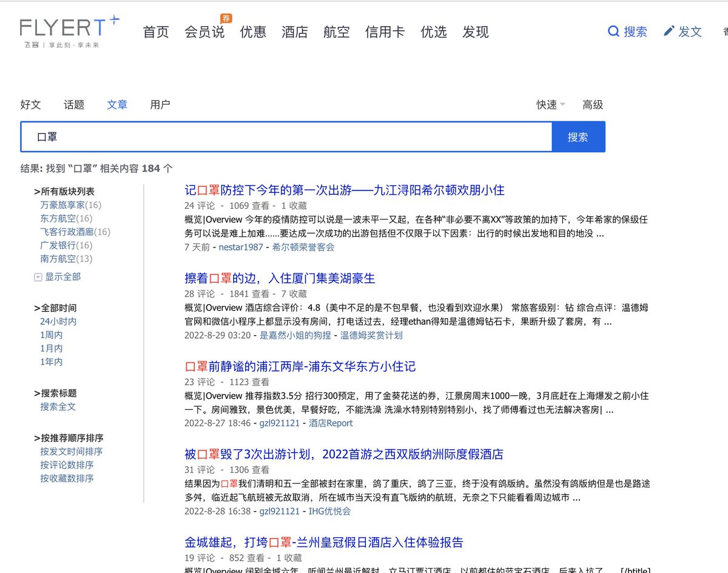Open author nestar1987 profile
This screenshot has height=573, width=728.
pyautogui.click(x=241, y=247)
